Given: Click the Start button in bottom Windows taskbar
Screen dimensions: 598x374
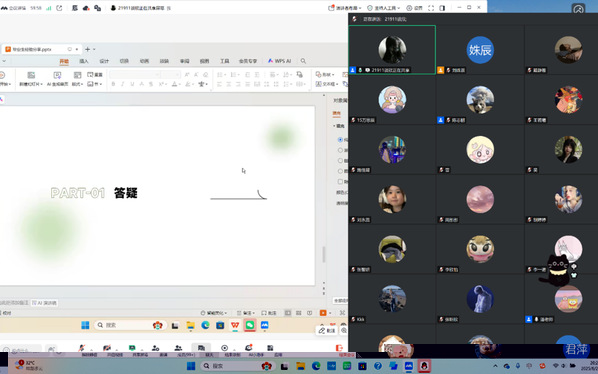Looking at the screenshot, I should click(x=191, y=366).
